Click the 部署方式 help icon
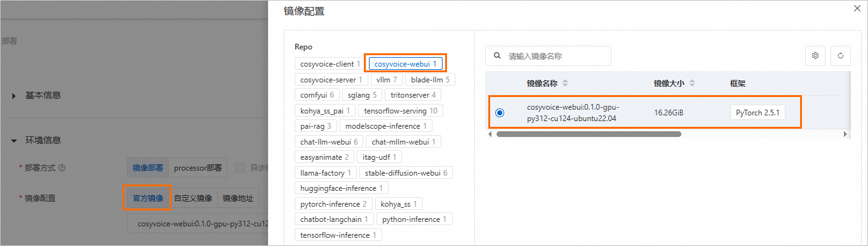868x246 pixels. [62, 168]
